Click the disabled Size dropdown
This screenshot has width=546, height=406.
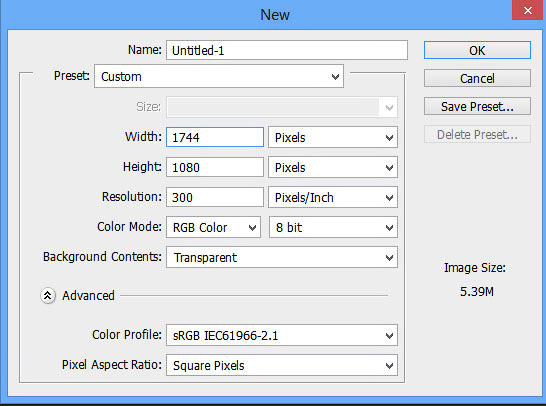pyautogui.click(x=282, y=107)
